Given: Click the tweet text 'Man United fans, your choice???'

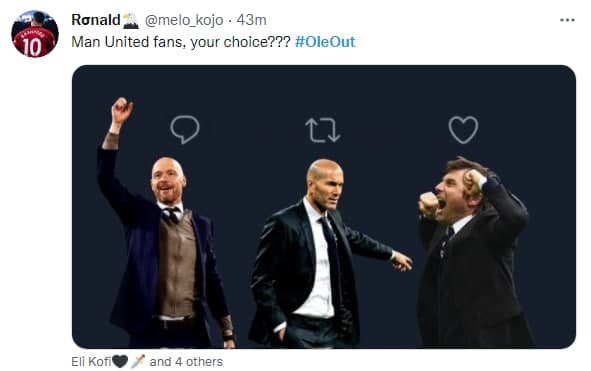Looking at the screenshot, I should coord(181,42).
